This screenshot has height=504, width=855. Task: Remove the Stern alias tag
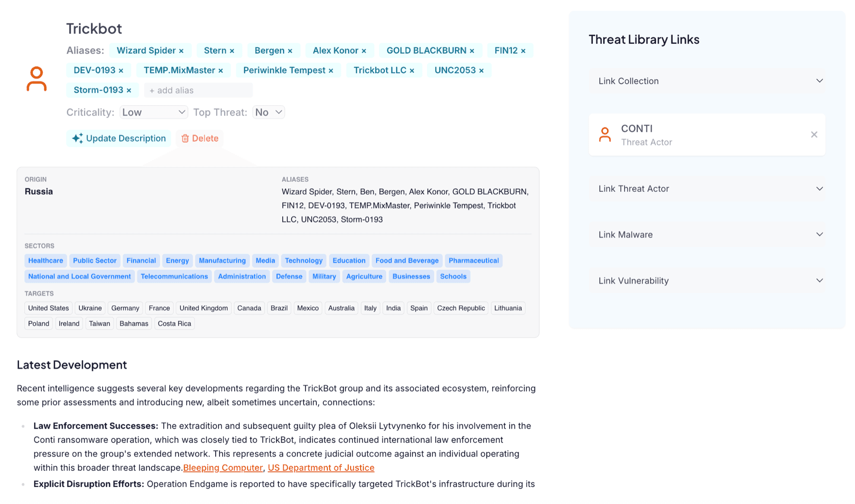(232, 51)
